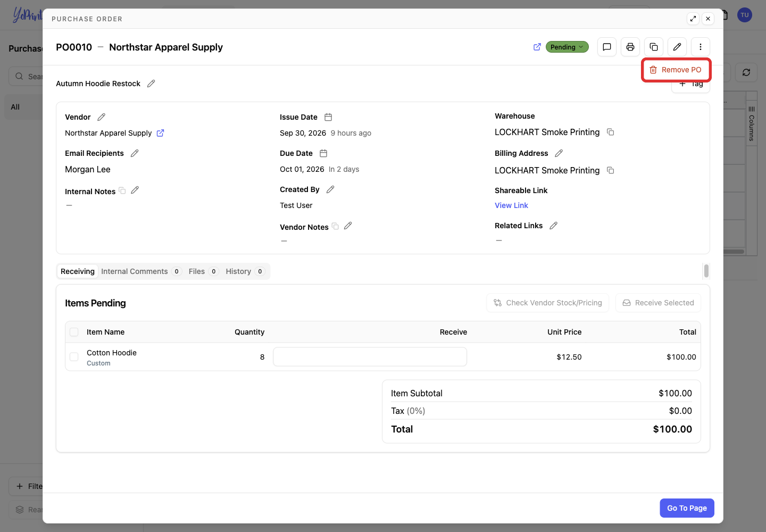Open the Pending status dropdown
Screen dimensions: 766x532
coord(567,47)
